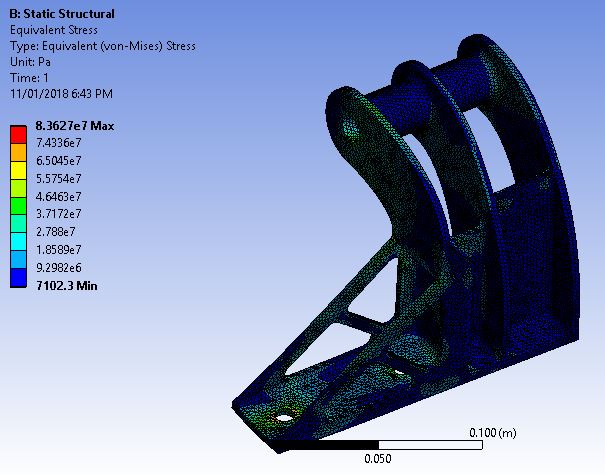Click the Unit: Pa text

(x=29, y=62)
